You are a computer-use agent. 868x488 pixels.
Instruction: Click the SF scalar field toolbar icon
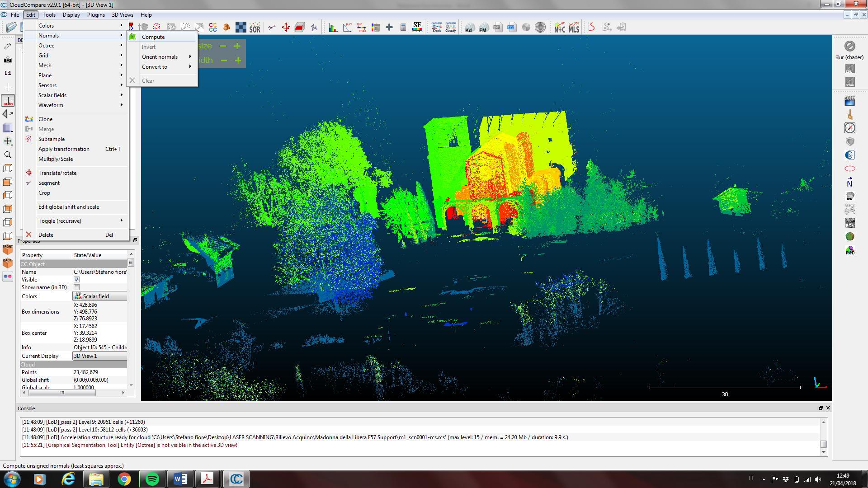click(x=417, y=27)
